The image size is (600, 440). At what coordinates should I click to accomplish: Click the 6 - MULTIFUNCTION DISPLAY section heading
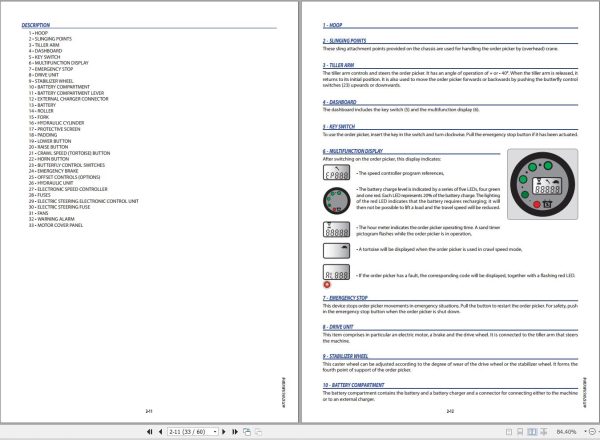(353, 151)
